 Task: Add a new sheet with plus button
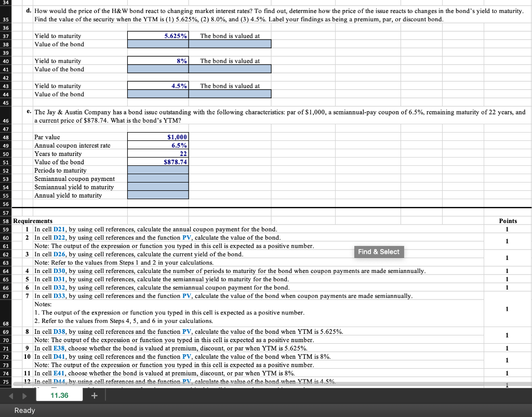pyautogui.click(x=95, y=396)
